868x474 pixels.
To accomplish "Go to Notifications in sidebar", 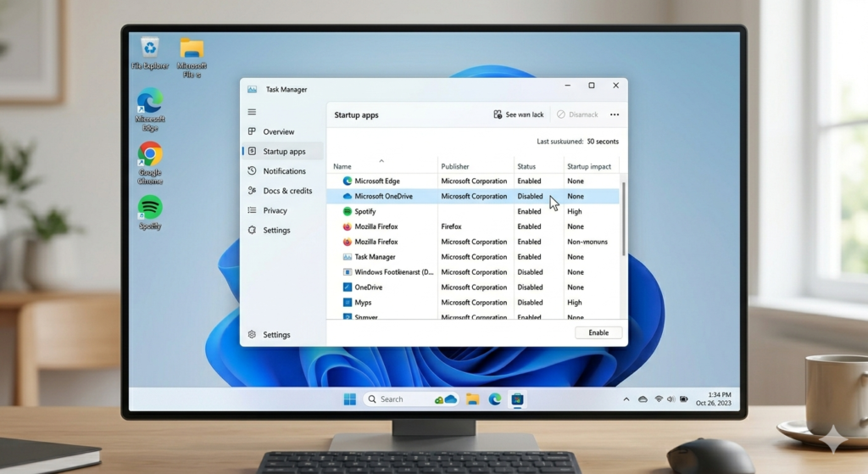I will click(283, 171).
